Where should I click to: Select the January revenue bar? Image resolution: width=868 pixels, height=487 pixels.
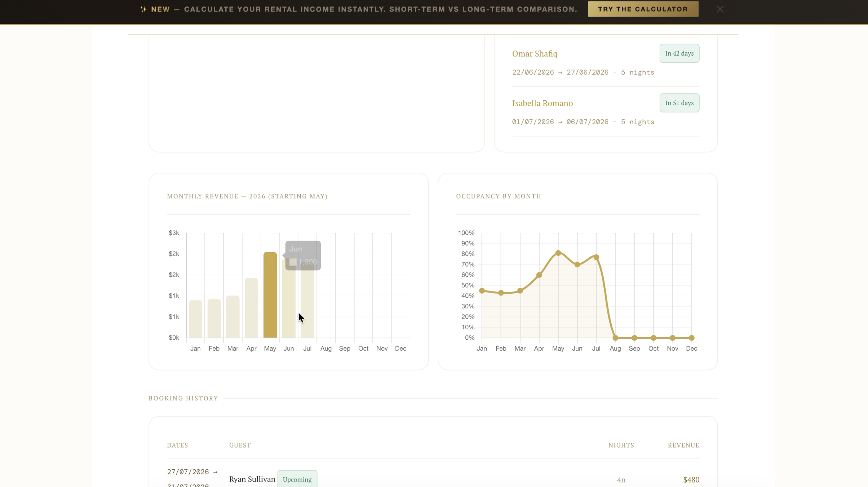click(195, 319)
